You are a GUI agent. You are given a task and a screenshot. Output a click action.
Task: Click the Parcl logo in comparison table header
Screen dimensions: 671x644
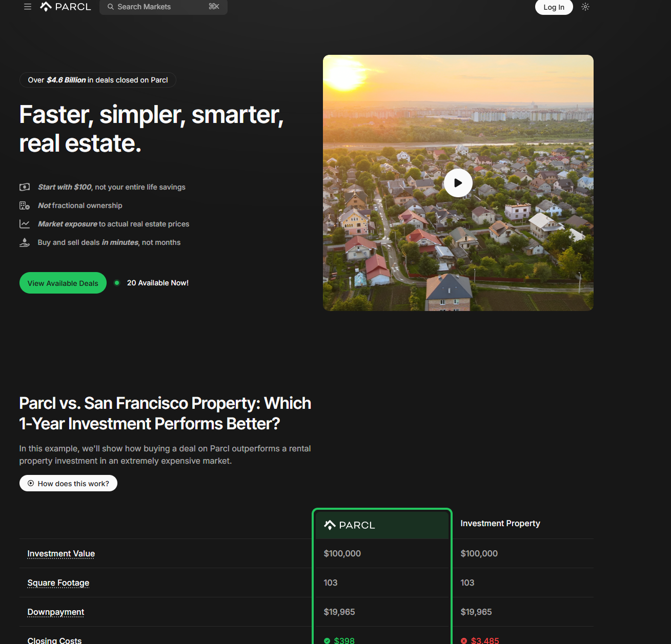350,525
